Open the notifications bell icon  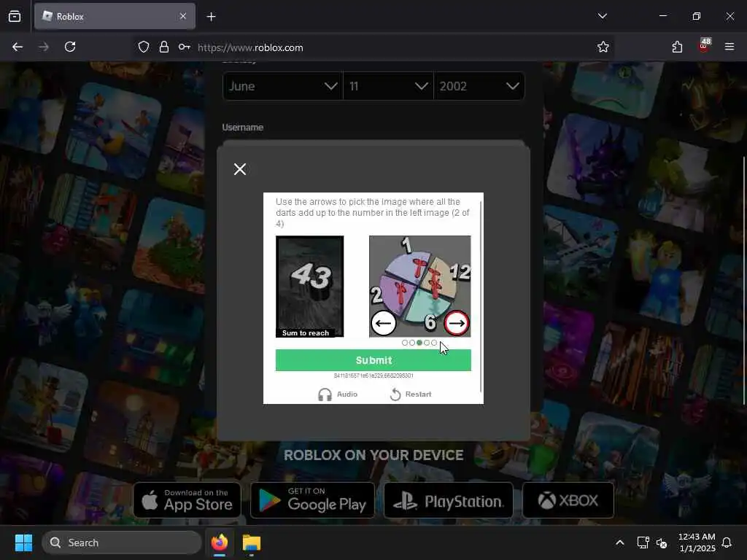coord(727,542)
